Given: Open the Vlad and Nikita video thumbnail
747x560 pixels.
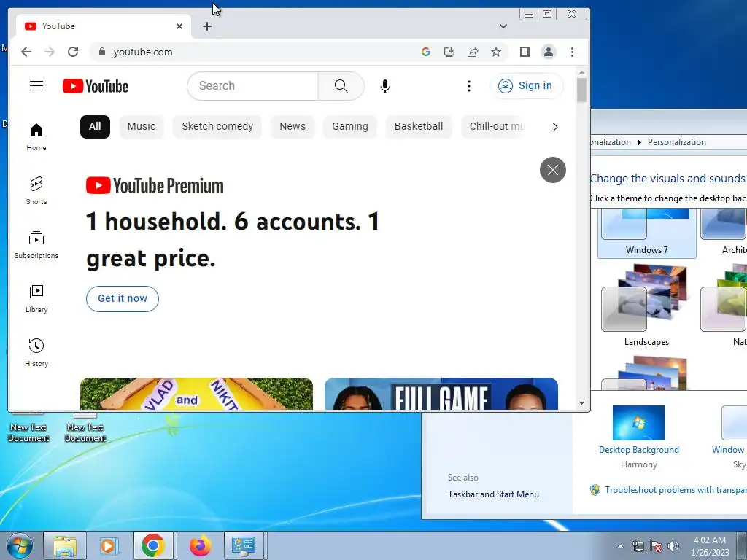Looking at the screenshot, I should pos(196,393).
